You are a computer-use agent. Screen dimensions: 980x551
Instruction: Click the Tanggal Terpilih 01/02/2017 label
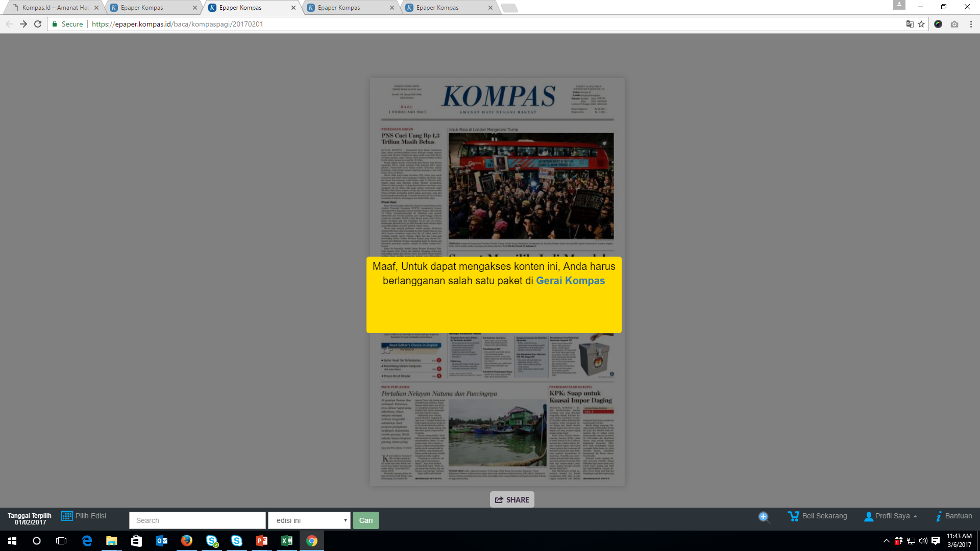[x=30, y=519]
